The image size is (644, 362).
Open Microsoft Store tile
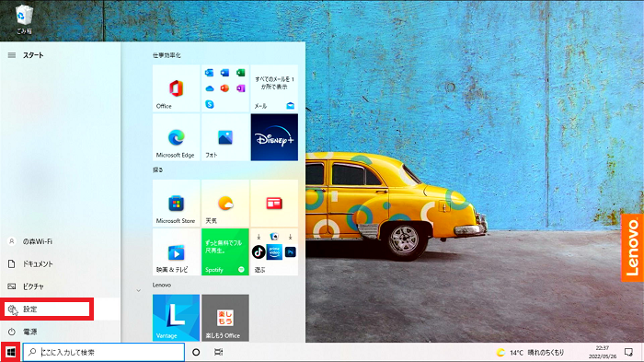pos(177,204)
